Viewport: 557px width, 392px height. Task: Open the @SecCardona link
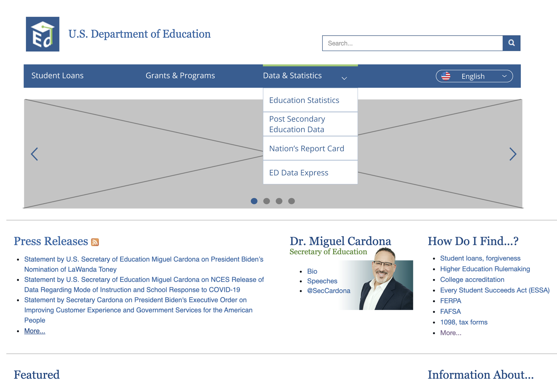[329, 291]
